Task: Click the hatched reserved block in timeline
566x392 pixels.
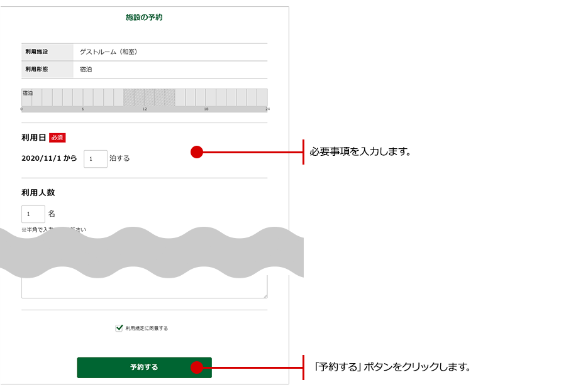Action: click(x=149, y=97)
